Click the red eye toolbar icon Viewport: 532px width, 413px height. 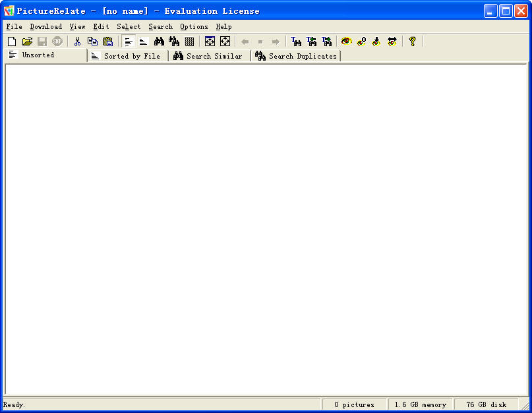(346, 41)
